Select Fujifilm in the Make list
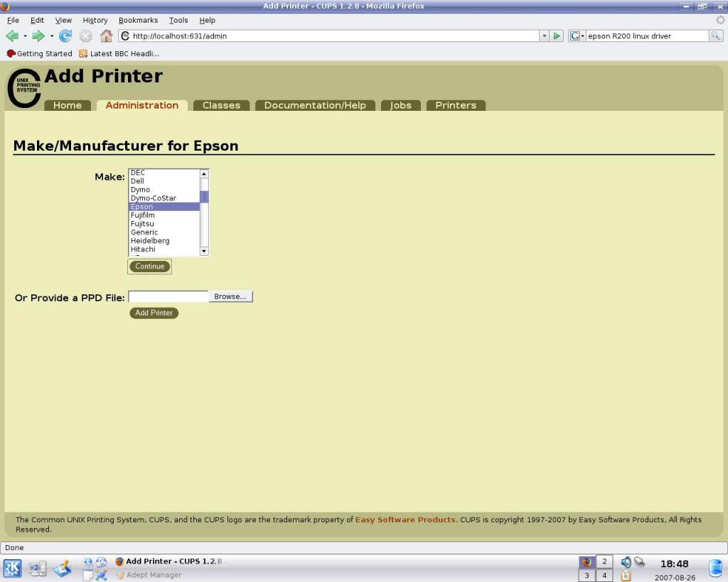The width and height of the screenshot is (728, 582). [164, 215]
